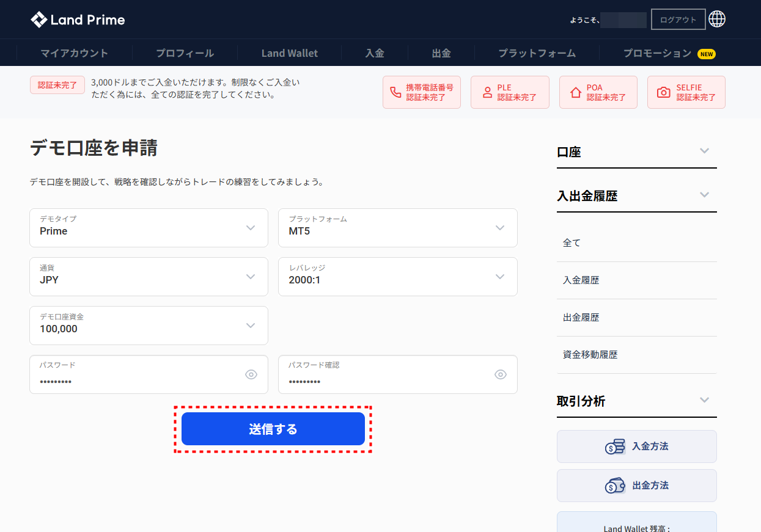Expand the 口座 sidebar section

tap(636, 151)
